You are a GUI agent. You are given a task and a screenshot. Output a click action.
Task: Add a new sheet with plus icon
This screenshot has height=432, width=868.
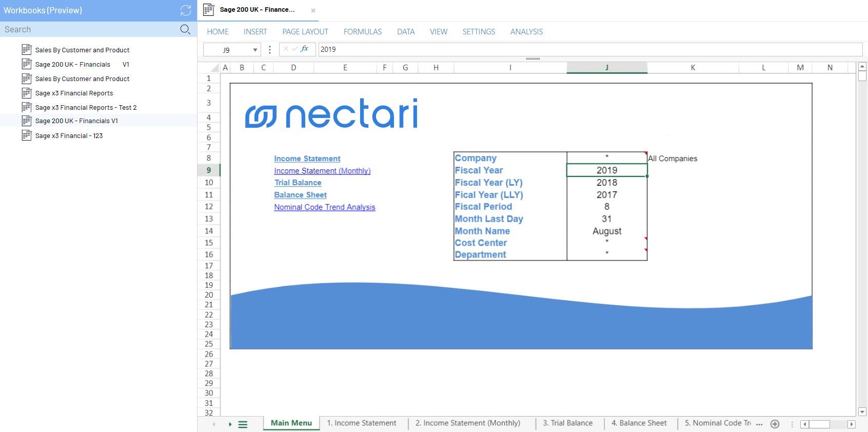[x=775, y=424]
